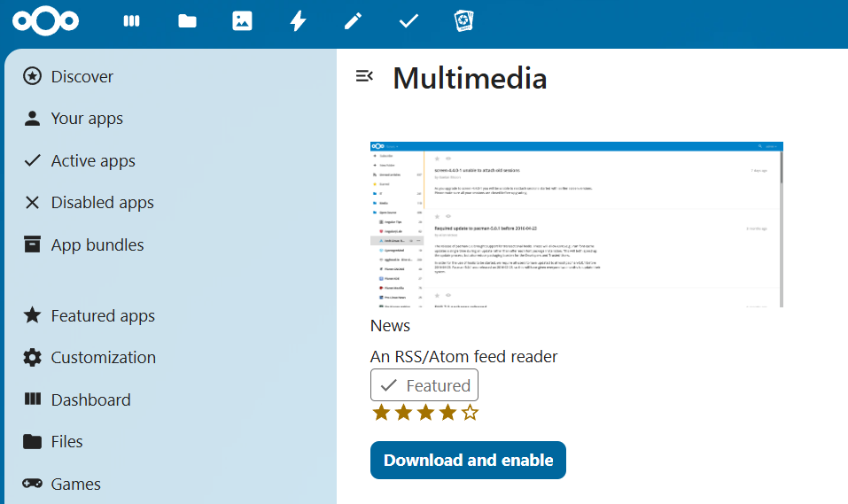Browse the Games category
Screen dimensions: 848x504
pos(75,484)
